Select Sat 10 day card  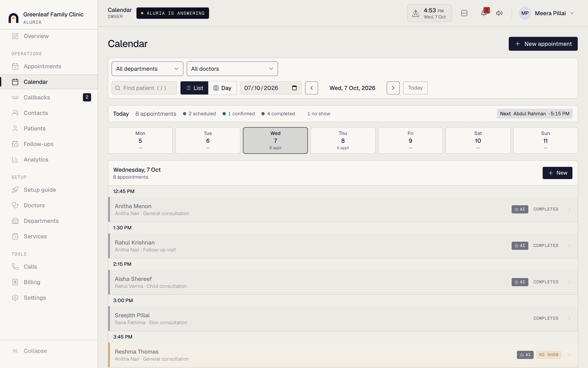click(478, 140)
